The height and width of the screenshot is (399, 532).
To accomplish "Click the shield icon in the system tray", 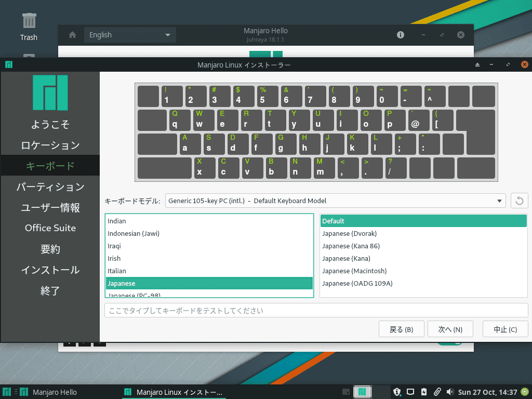I will pos(397,392).
